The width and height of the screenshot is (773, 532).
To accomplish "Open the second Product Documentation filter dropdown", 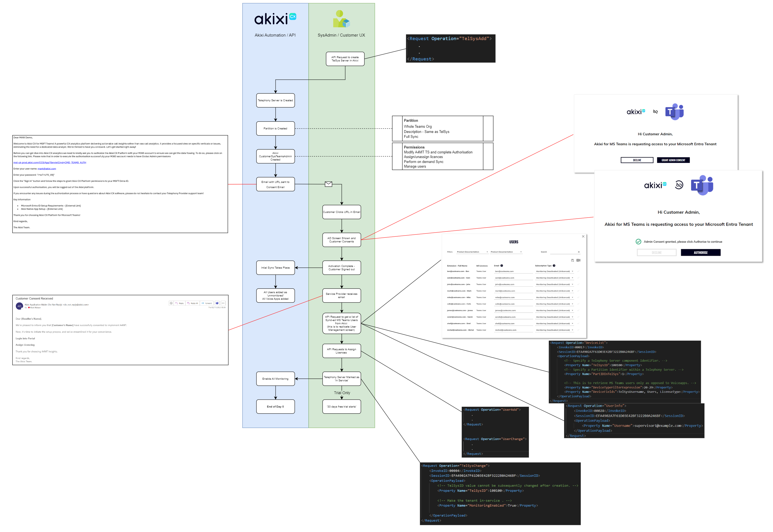I will 506,252.
